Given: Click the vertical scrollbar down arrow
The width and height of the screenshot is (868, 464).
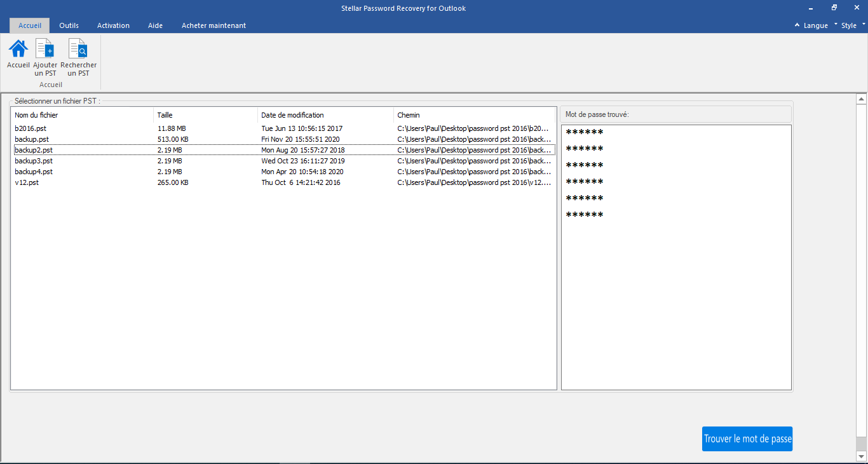Looking at the screenshot, I should click(861, 456).
